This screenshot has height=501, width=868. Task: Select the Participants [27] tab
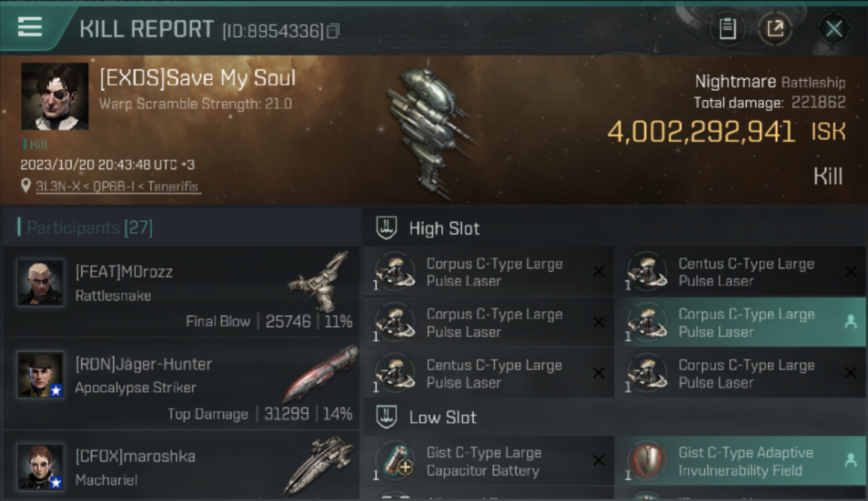coord(89,228)
